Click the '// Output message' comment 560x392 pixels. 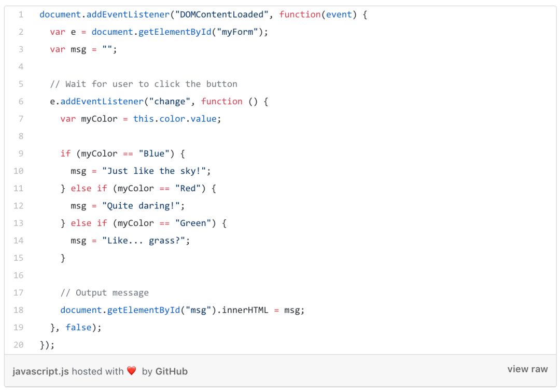[105, 293]
